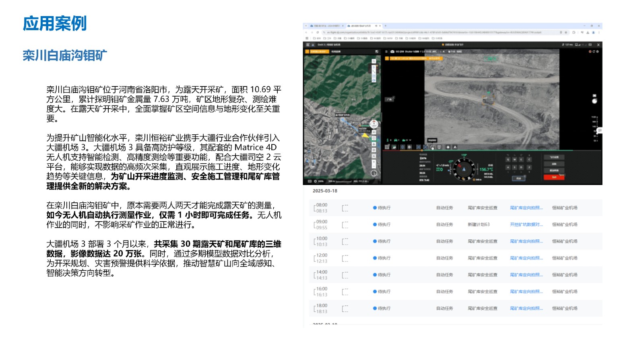
Task: Open 16:00 task link 尾矿库定向拍照
Action: pos(526,292)
